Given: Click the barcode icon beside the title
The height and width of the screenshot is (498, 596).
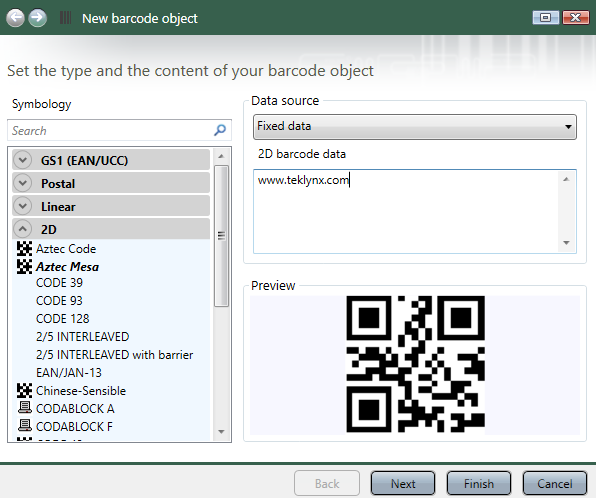Looking at the screenshot, I should 65,17.
